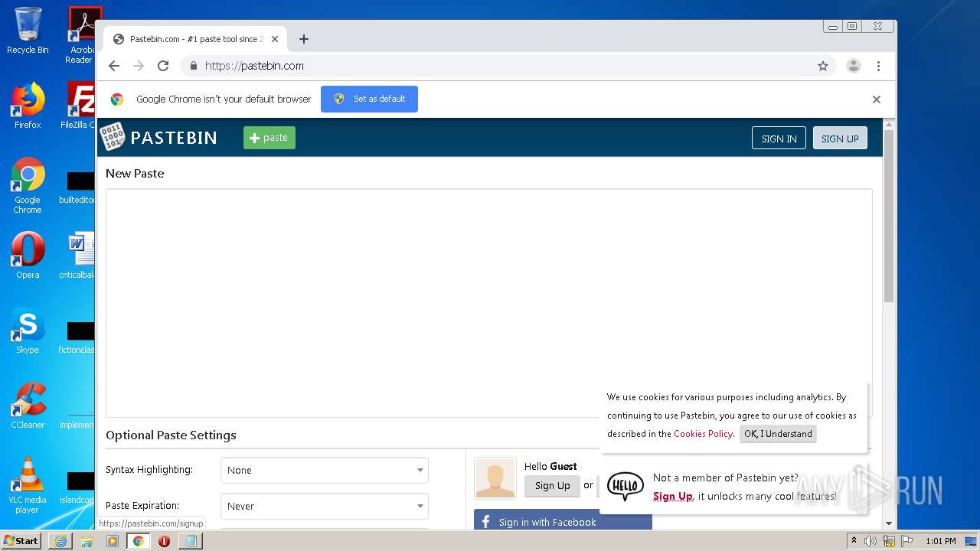Open the SIGN UP page in header
Image resolution: width=980 pixels, height=551 pixels.
tap(840, 138)
